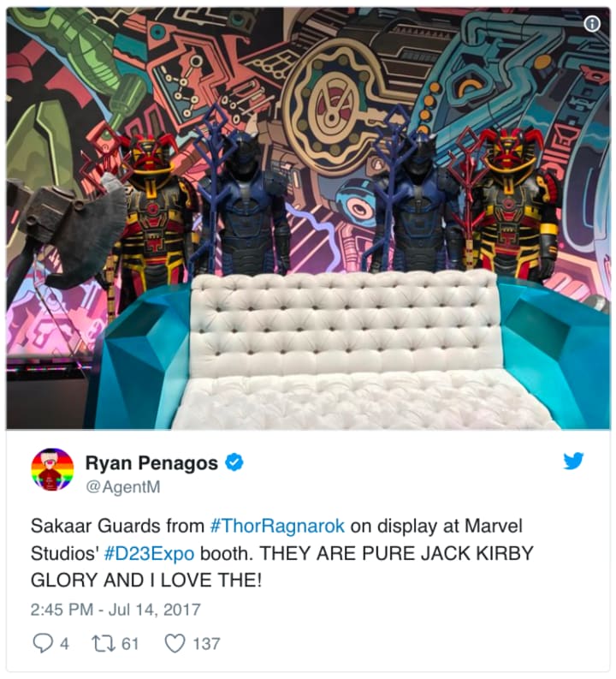Image resolution: width=616 pixels, height=679 pixels.
Task: Click the tweet text body
Action: (x=282, y=553)
